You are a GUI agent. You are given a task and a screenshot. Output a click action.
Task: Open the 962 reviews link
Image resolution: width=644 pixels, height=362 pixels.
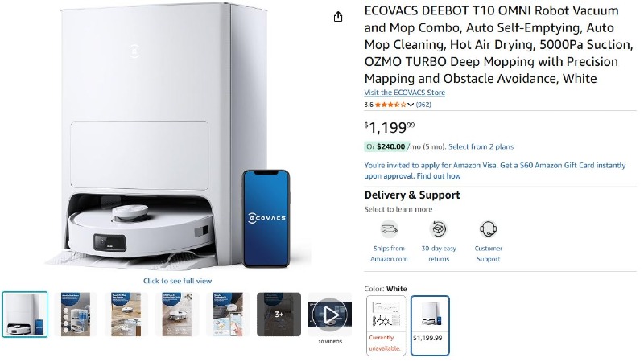423,105
